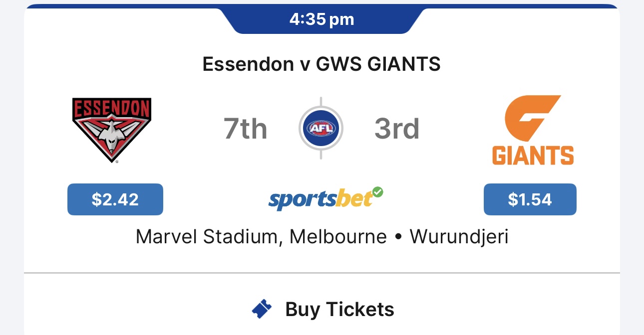Viewport: 644px width, 335px height.
Task: Tap the Giants' 3rd ladder position
Action: [x=397, y=129]
